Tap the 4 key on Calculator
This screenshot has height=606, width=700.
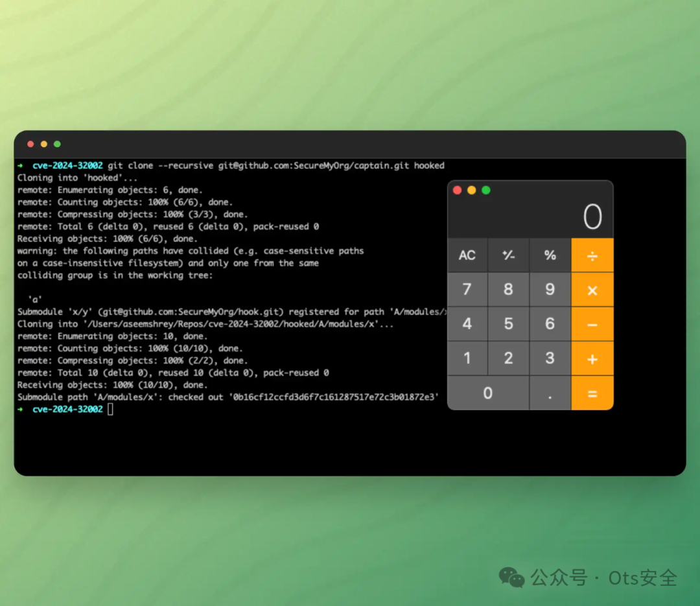click(467, 324)
